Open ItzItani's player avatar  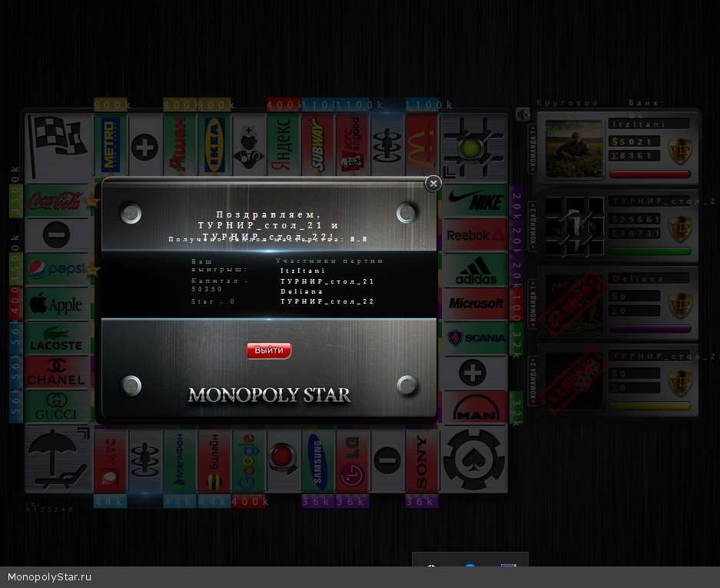[574, 149]
